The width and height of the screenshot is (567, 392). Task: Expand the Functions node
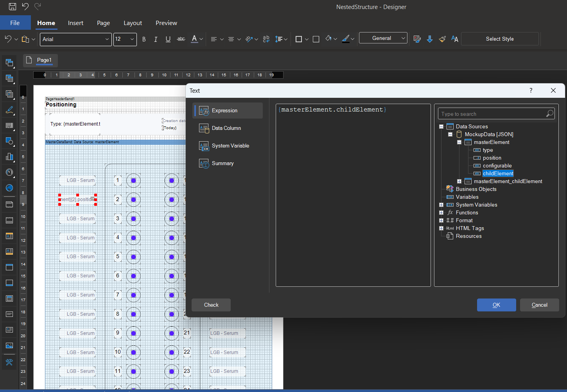pos(441,212)
